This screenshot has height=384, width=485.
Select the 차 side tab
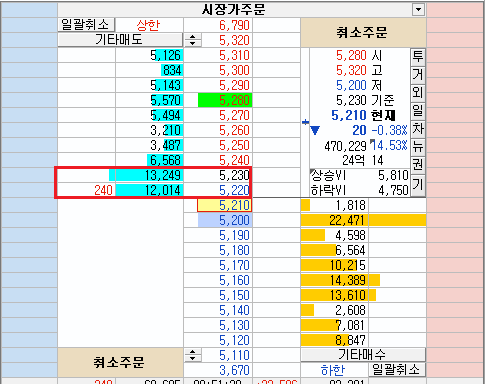point(418,128)
